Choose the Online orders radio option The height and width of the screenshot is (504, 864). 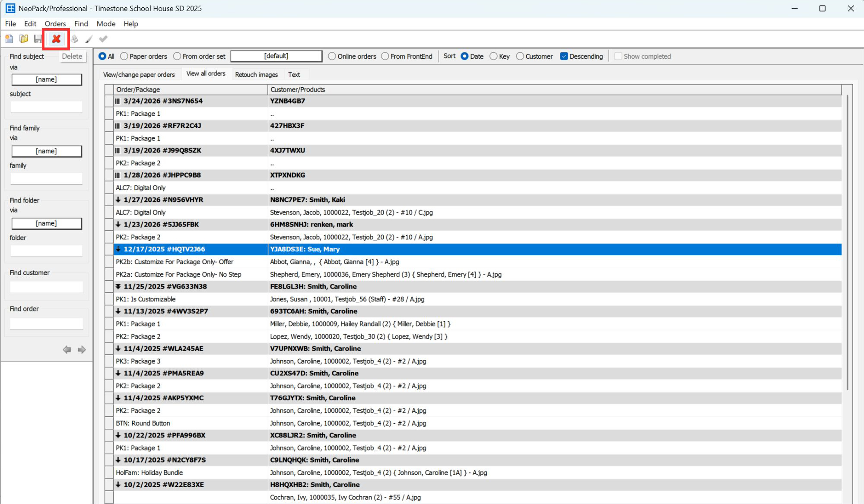pos(332,56)
